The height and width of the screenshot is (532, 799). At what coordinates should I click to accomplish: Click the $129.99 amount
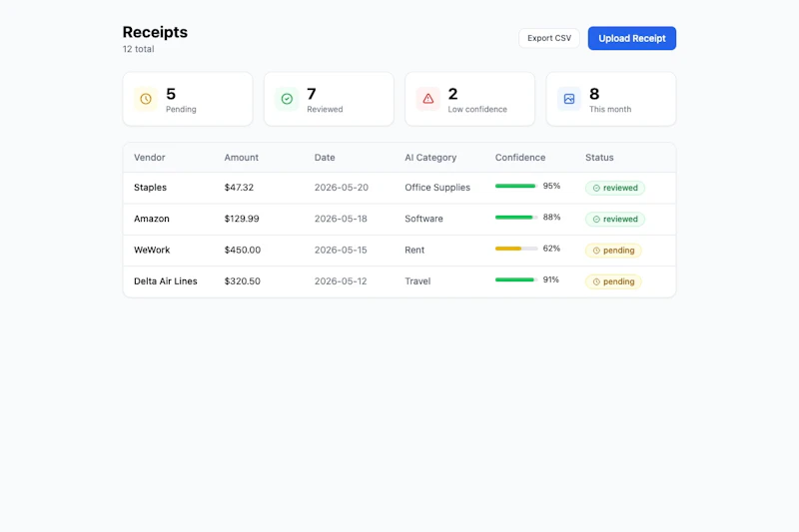(x=242, y=219)
